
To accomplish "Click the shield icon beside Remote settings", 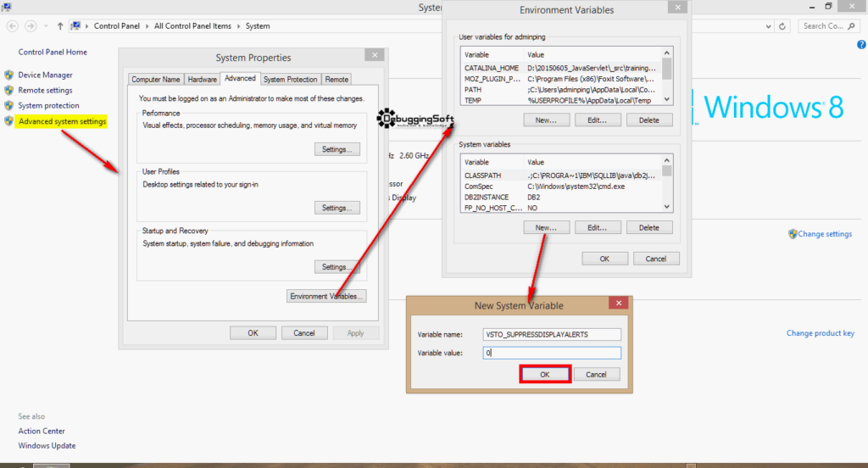I will 9,90.
